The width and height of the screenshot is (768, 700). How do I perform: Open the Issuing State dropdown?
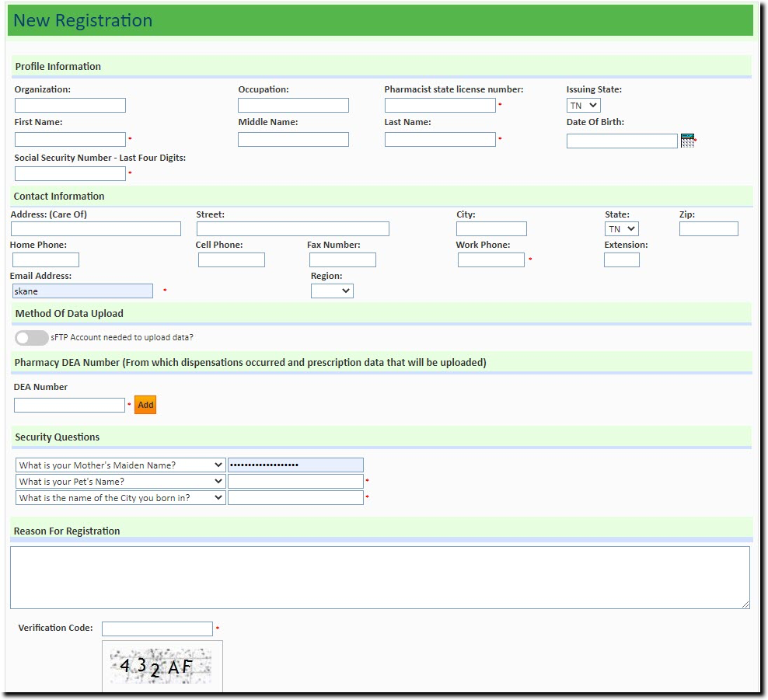point(583,105)
